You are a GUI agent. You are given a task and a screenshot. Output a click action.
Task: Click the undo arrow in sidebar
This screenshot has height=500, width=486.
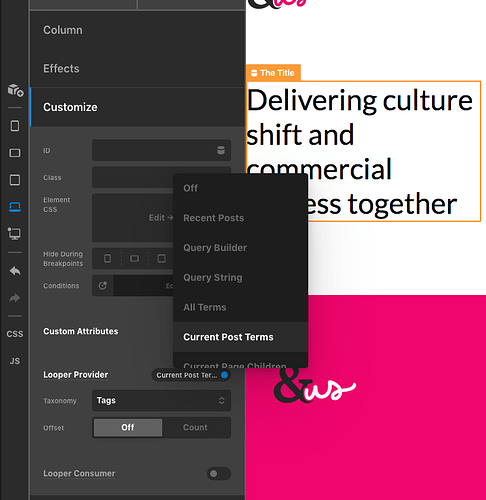click(15, 271)
